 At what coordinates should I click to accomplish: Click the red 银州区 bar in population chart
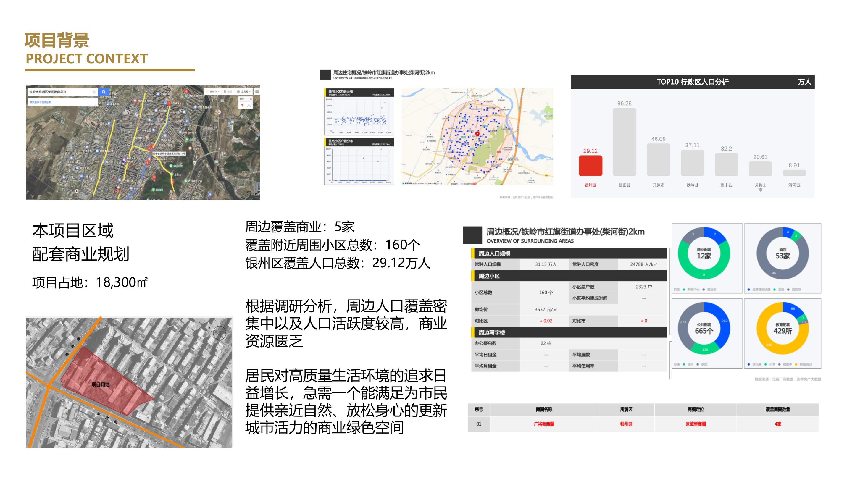pyautogui.click(x=590, y=166)
